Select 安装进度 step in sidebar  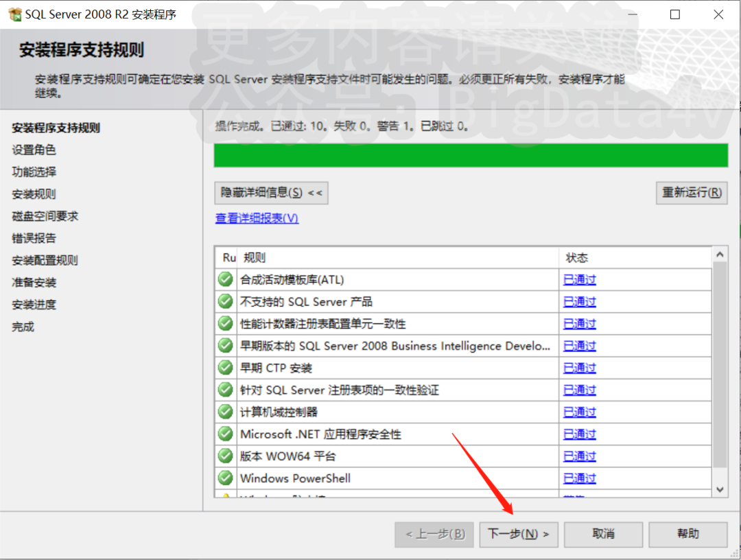(x=34, y=304)
